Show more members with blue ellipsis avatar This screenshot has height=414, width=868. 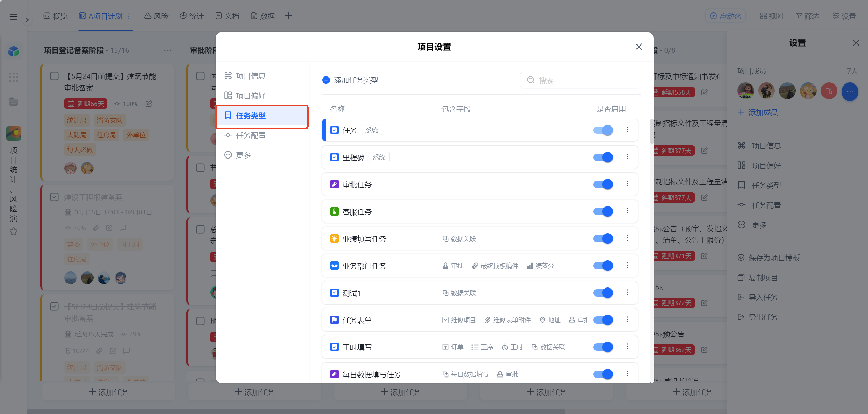point(850,92)
